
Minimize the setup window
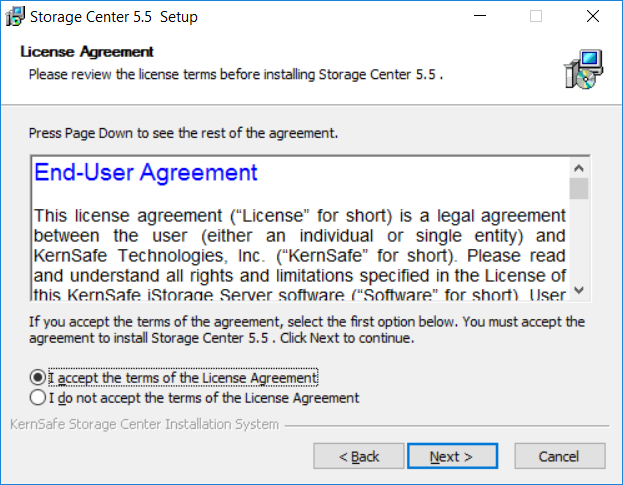[x=480, y=16]
